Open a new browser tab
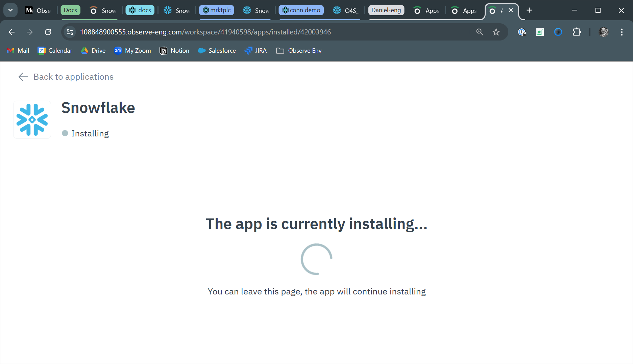The width and height of the screenshot is (633, 364). 529,10
